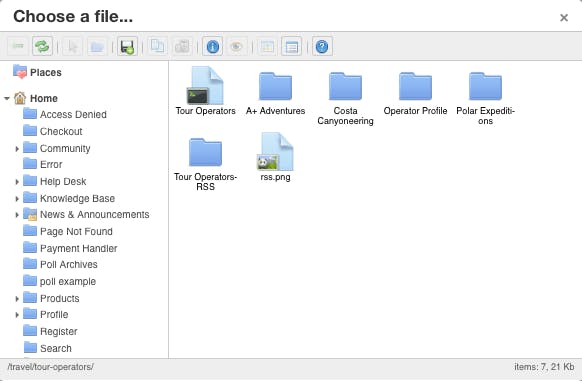This screenshot has height=381, width=582.
Task: Click the green Reload toolbar icon
Action: pyautogui.click(x=42, y=46)
